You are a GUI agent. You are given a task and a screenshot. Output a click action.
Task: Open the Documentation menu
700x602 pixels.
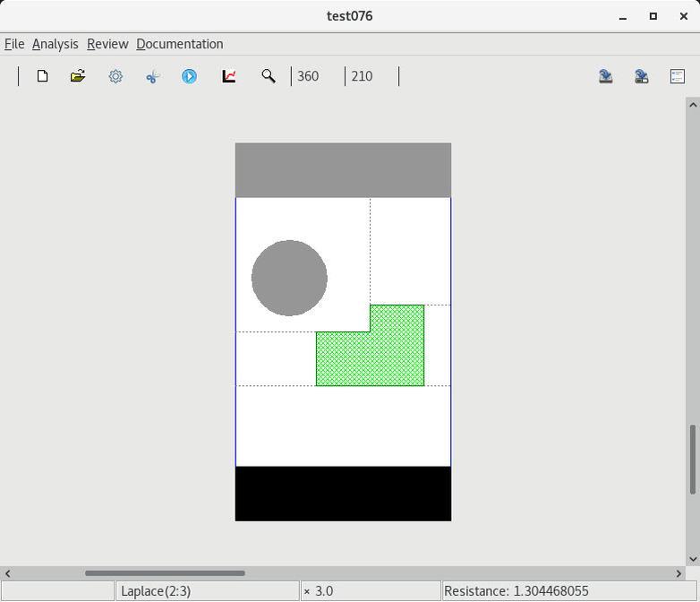[x=179, y=44]
